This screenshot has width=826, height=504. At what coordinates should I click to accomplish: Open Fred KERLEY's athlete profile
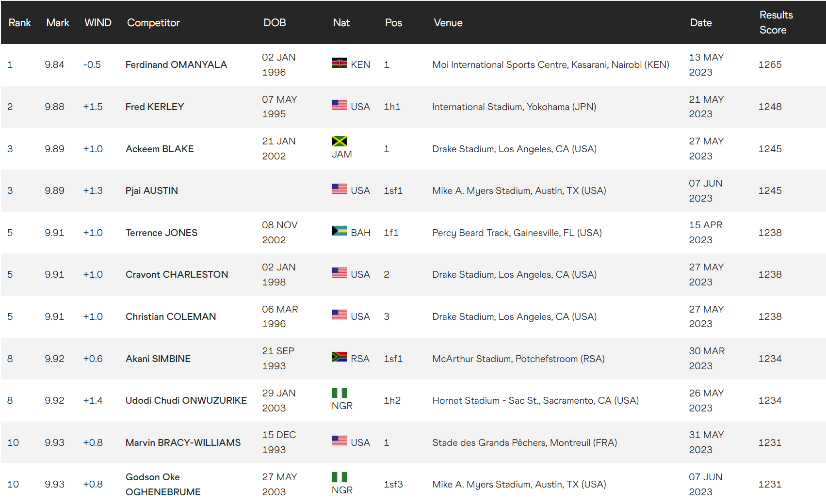(x=155, y=107)
